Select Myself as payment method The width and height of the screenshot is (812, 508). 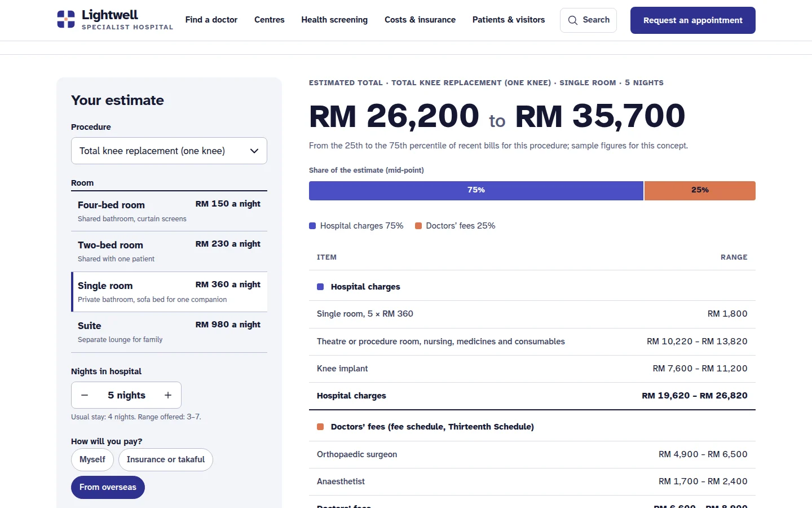pyautogui.click(x=92, y=459)
